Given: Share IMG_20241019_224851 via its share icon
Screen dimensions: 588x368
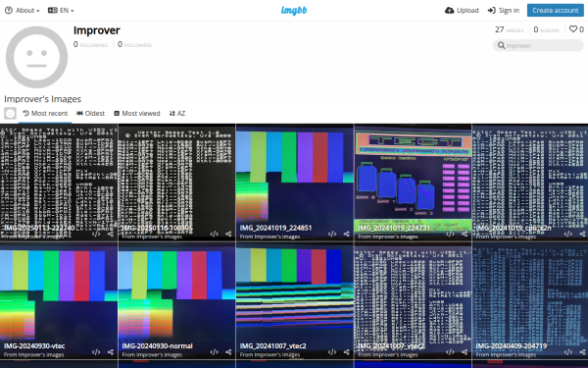Looking at the screenshot, I should (347, 234).
